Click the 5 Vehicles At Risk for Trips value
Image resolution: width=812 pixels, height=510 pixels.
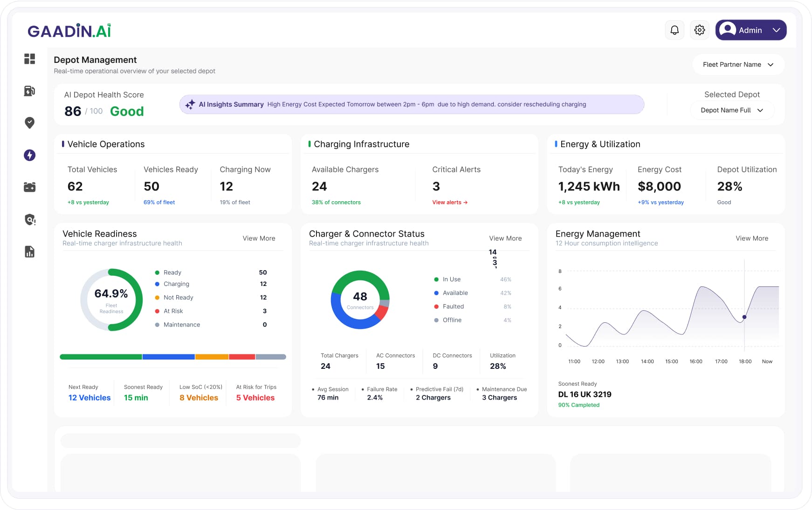255,398
